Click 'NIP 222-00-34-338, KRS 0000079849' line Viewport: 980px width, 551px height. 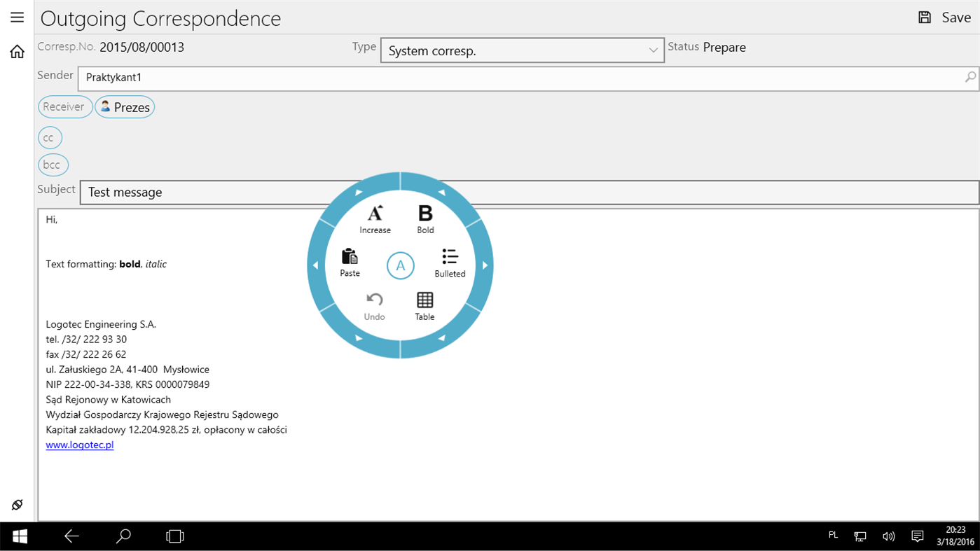(x=127, y=385)
